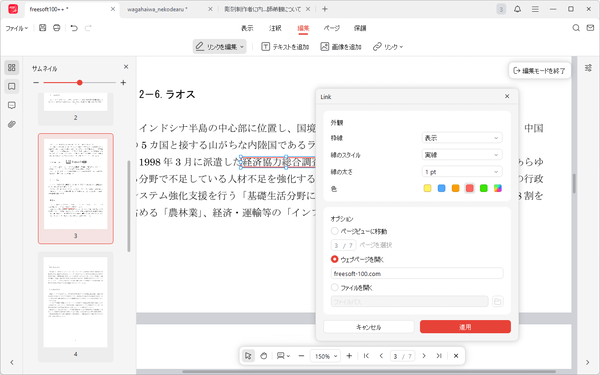The image size is (600, 375).
Task: Choose the yellow color swatch
Action: [427, 188]
